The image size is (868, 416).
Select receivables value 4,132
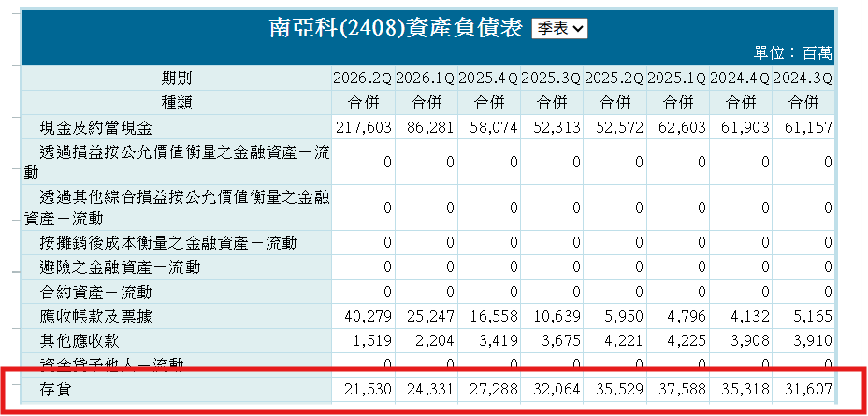click(x=749, y=316)
